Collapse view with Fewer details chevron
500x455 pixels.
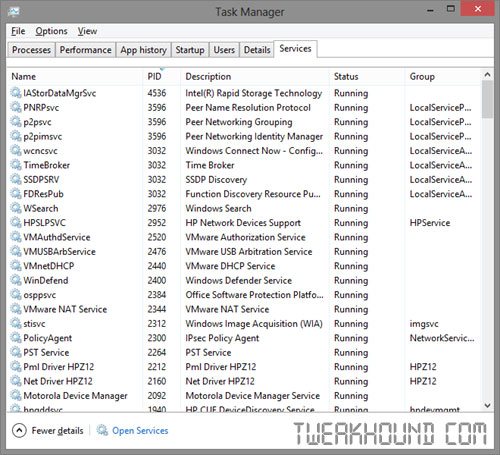(19, 430)
